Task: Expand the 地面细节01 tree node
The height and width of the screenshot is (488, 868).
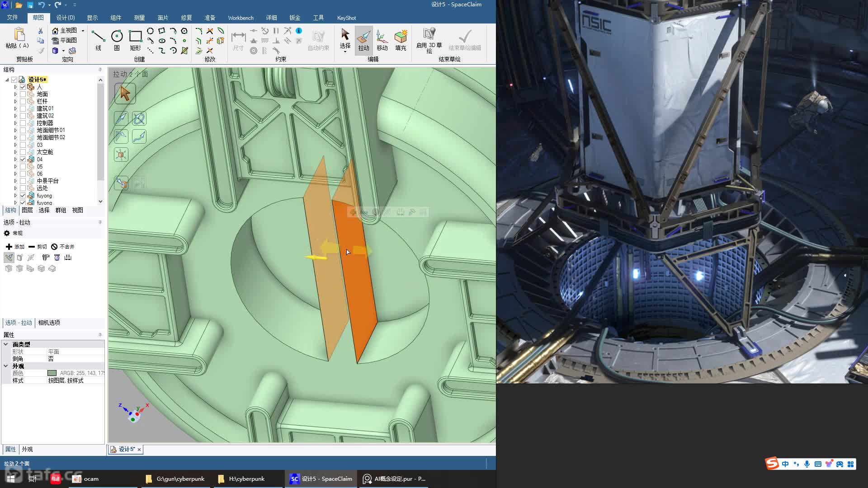Action: pyautogui.click(x=15, y=130)
